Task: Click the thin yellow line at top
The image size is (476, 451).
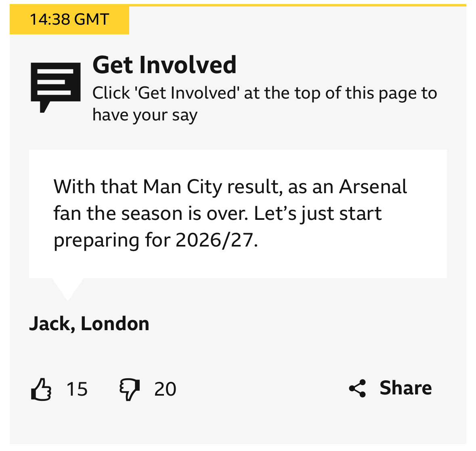Action: (x=283, y=5)
